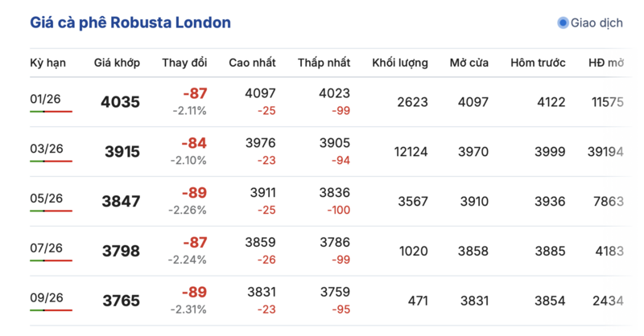Click the Mở cửa column header
This screenshot has height=336, width=644.
tap(469, 63)
